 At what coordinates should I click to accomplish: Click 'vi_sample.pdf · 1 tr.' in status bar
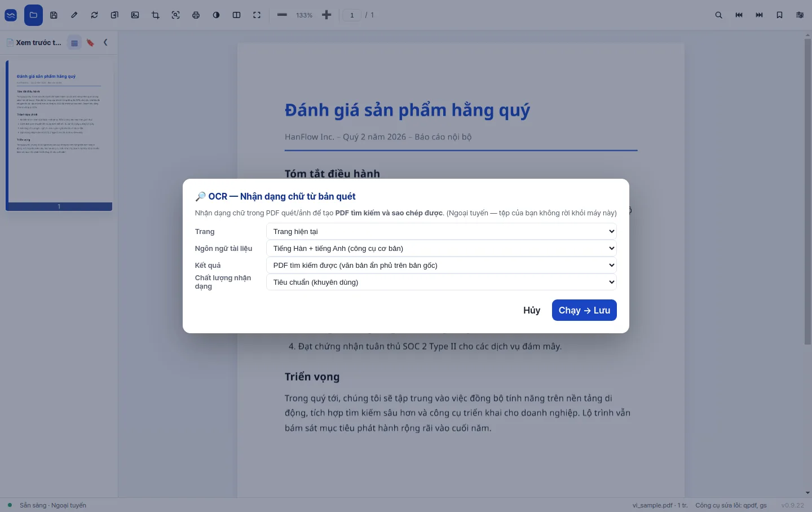pyautogui.click(x=660, y=505)
